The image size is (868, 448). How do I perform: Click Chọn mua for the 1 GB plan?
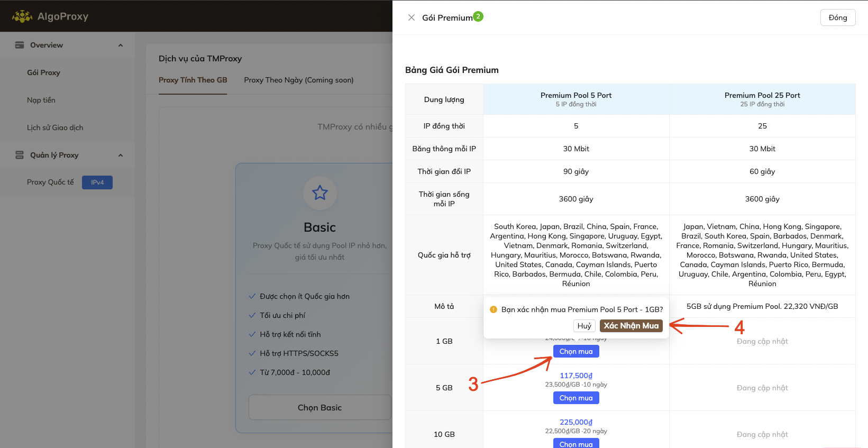576,351
